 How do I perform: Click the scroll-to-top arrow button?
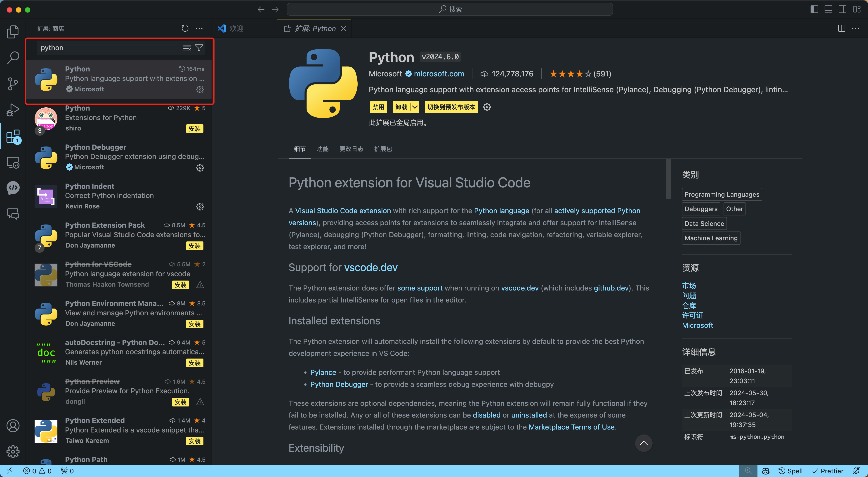pos(644,443)
